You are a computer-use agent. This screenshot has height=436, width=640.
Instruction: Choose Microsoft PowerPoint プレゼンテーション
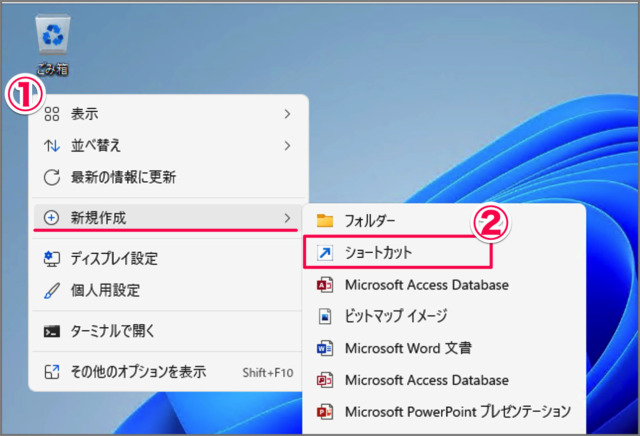point(444,412)
